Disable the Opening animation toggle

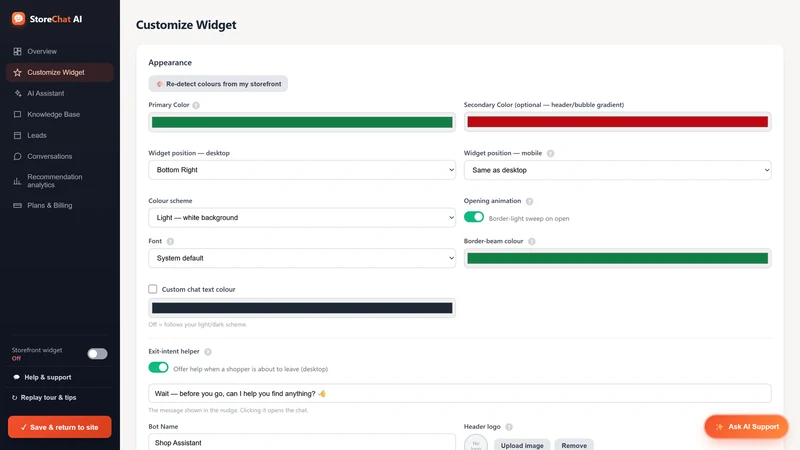point(474,217)
